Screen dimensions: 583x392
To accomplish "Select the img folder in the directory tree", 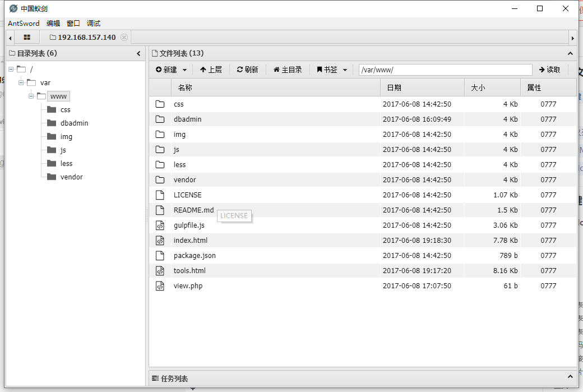I will coord(66,136).
